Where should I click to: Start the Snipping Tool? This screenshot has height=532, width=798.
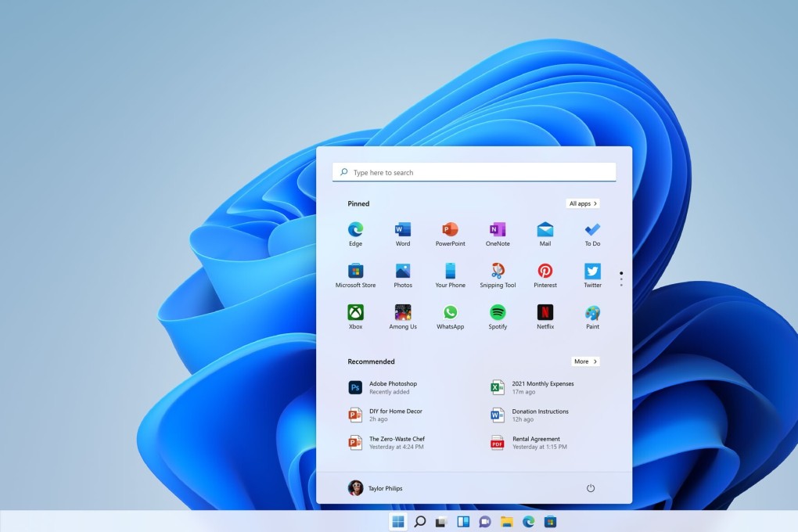498,269
